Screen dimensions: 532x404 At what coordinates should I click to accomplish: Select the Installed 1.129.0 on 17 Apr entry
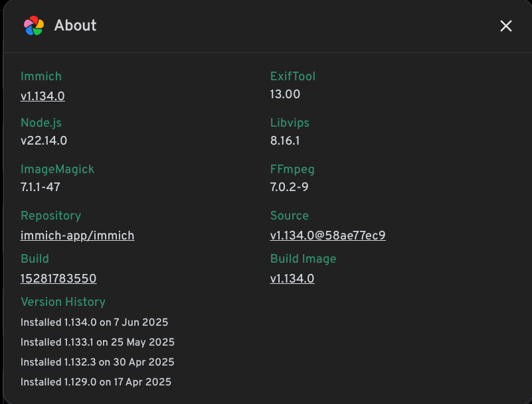(96, 382)
